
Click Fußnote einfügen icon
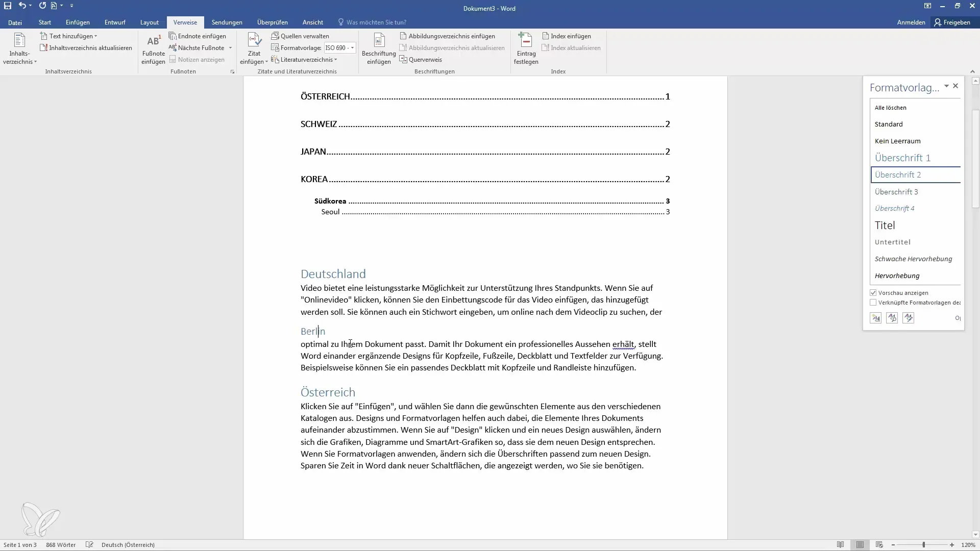click(x=153, y=49)
